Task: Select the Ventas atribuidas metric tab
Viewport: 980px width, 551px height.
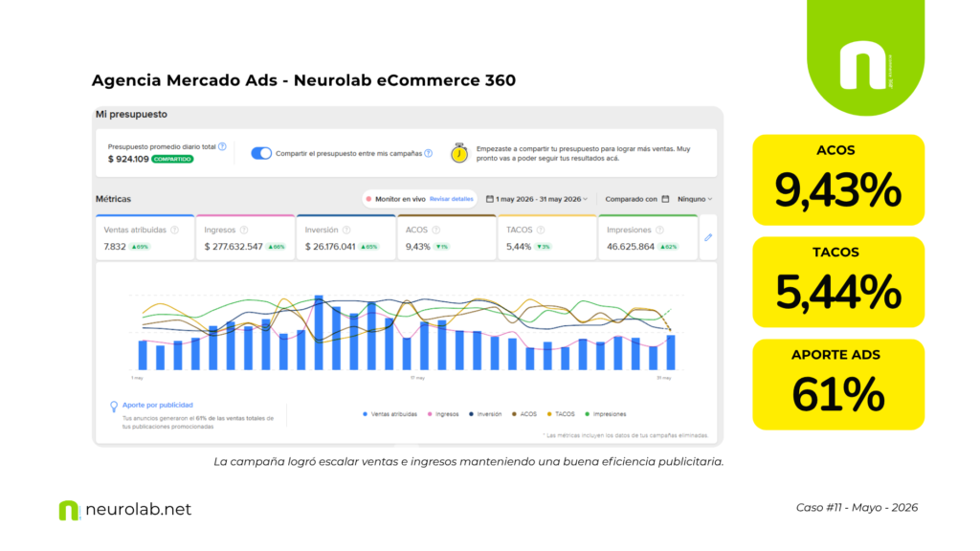Action: pos(145,237)
